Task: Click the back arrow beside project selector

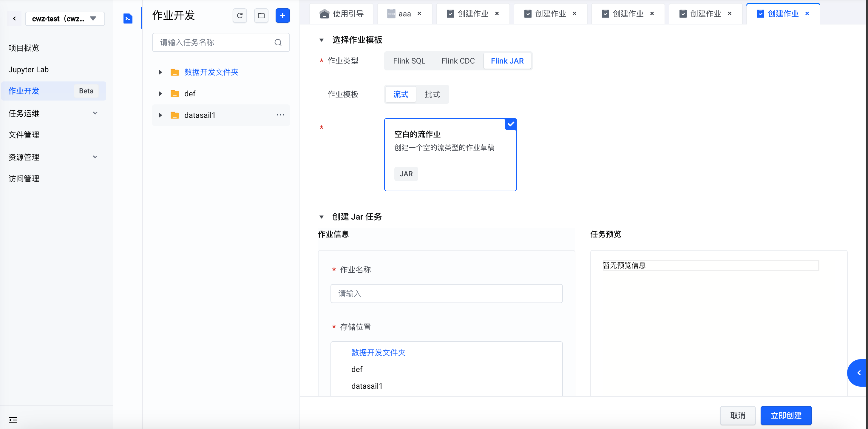Action: coord(15,18)
